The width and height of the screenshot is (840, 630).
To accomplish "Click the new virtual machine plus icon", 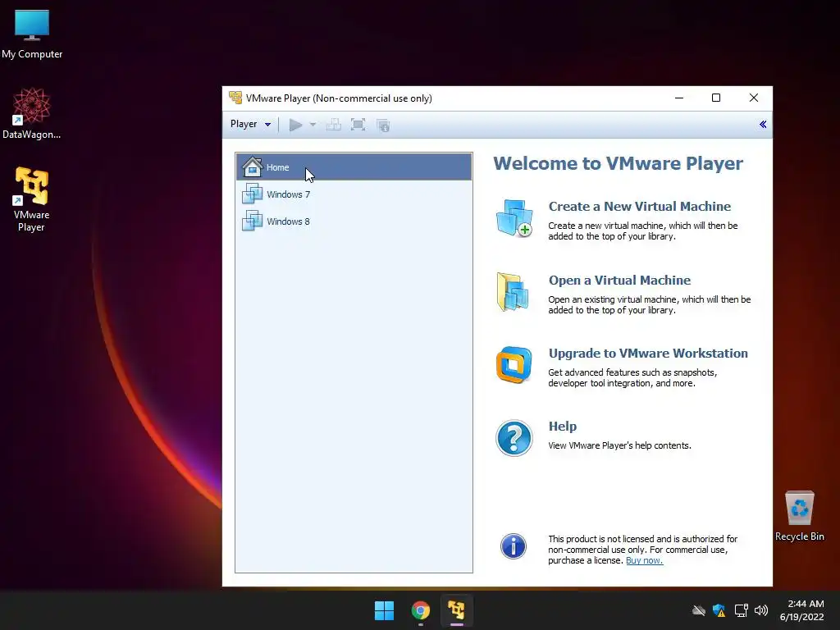I will pyautogui.click(x=514, y=218).
